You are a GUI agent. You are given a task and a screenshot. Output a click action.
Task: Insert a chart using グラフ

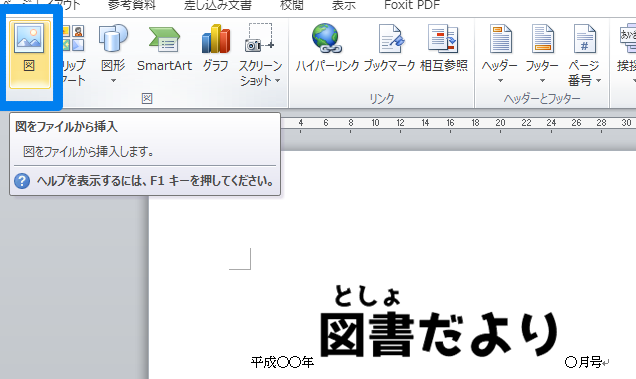coord(215,49)
